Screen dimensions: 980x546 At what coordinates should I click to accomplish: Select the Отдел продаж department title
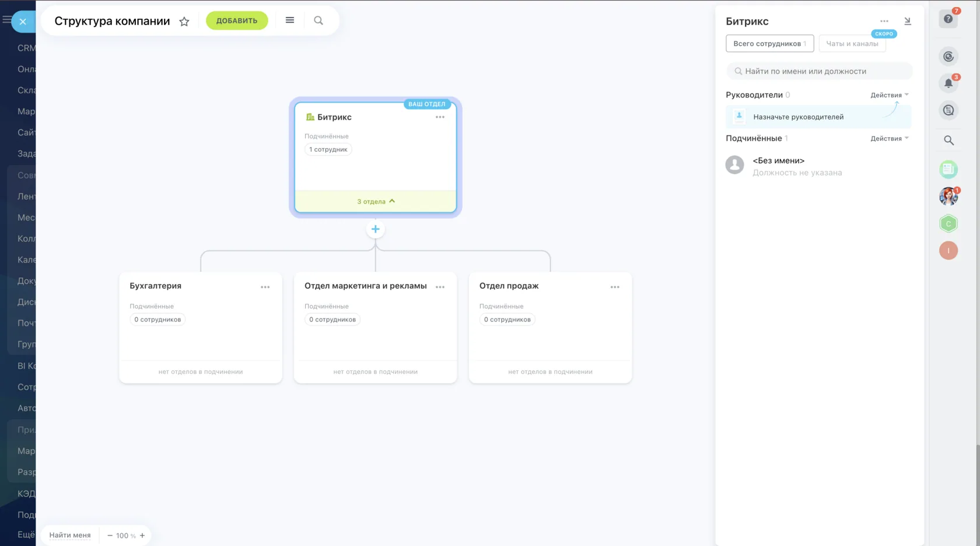point(509,286)
